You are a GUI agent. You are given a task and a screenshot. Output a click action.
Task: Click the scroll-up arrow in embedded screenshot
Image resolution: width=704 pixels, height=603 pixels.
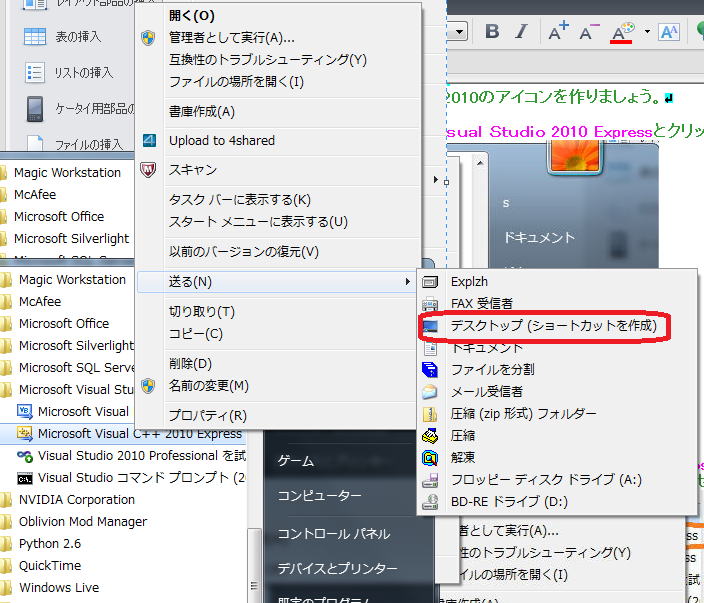click(x=480, y=163)
